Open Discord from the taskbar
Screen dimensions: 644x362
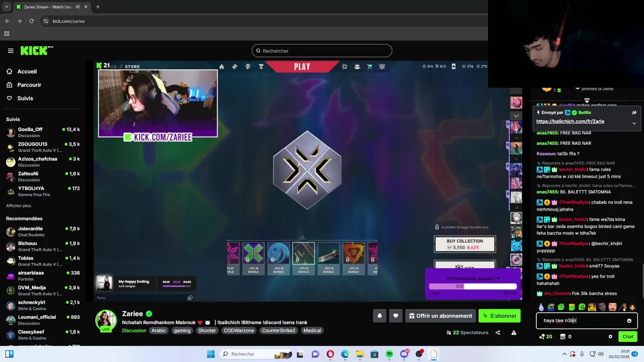(x=404, y=354)
